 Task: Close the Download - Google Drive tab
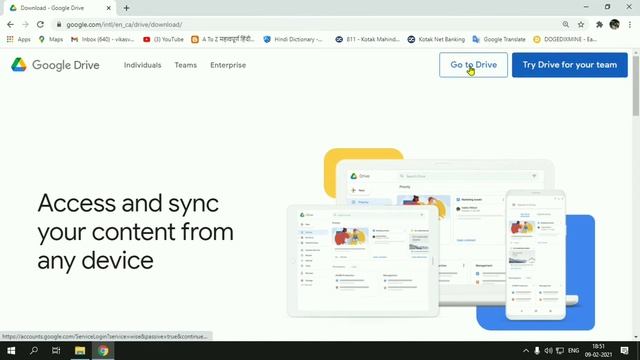pyautogui.click(x=109, y=8)
